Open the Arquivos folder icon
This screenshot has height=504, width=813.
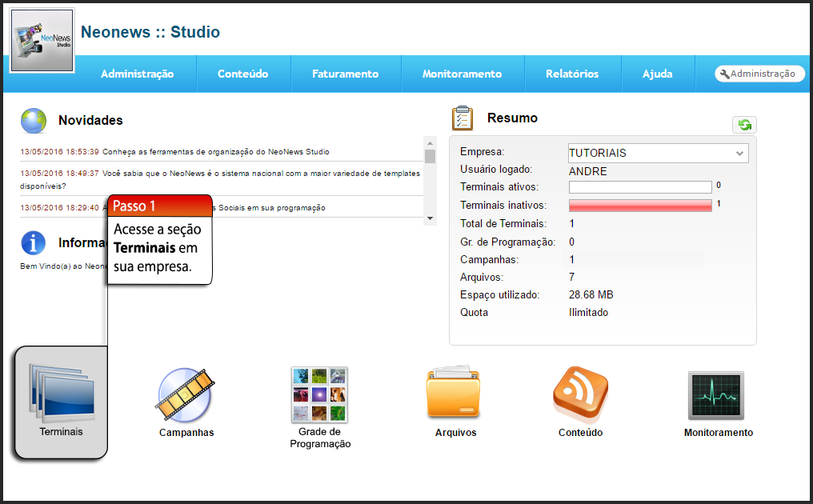tap(453, 393)
